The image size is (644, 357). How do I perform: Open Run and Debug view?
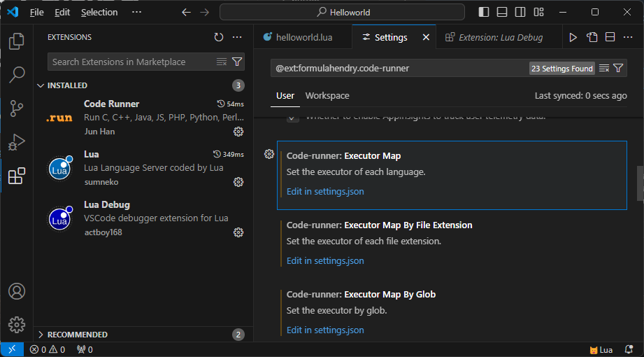click(16, 142)
